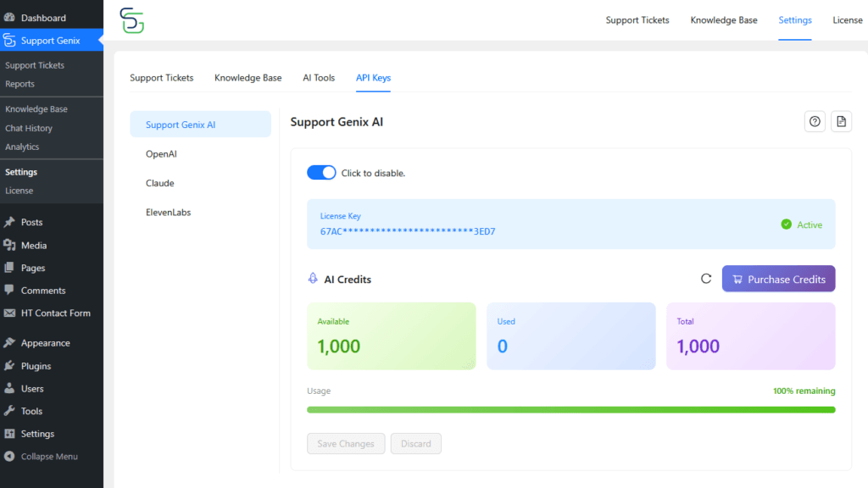
Task: Click the help question mark icon
Action: click(815, 122)
